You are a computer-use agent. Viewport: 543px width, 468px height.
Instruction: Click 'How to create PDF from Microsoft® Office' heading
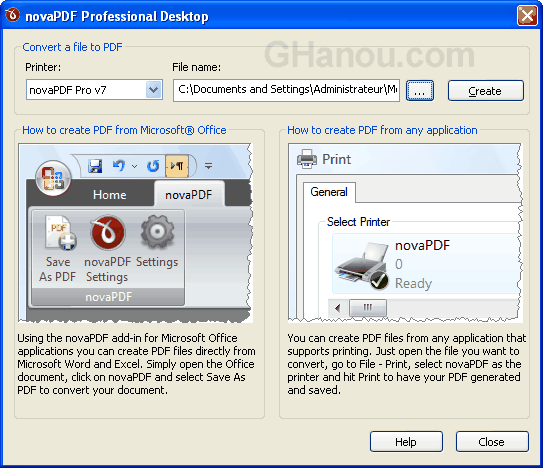coord(124,130)
